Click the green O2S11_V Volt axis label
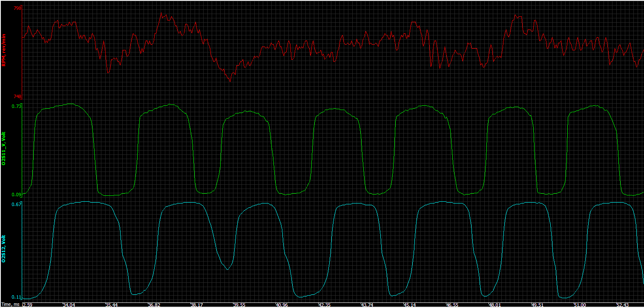This screenshot has height=308, width=644. point(4,149)
